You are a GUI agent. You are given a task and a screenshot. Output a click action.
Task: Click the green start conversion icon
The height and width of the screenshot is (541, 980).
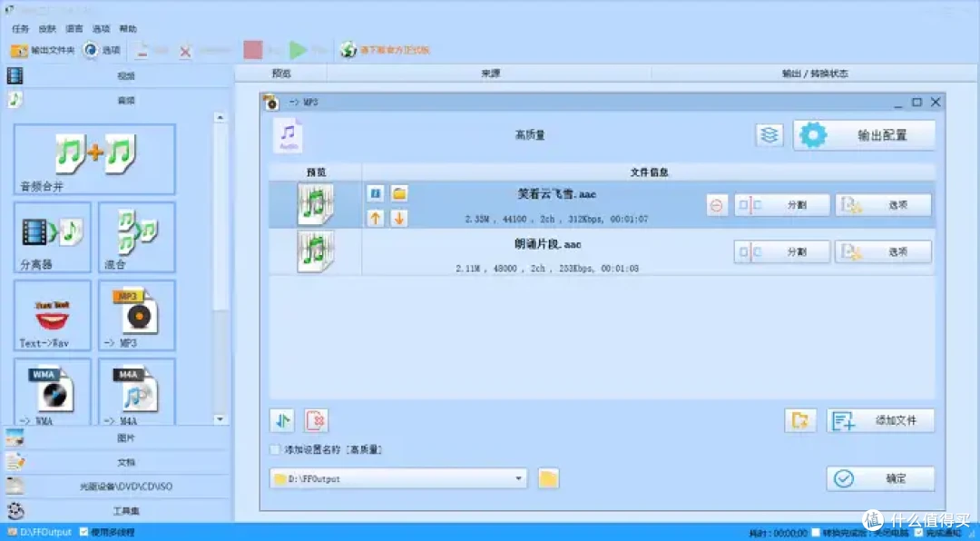(x=299, y=50)
